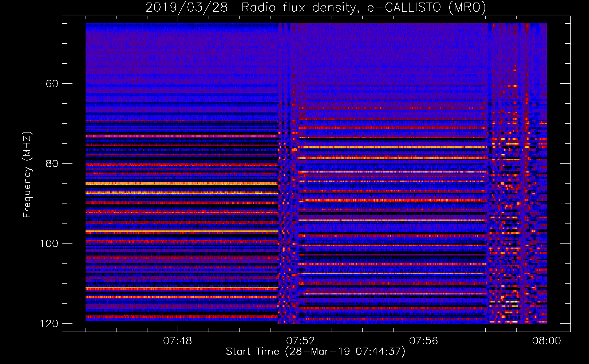Click the 07:52 time tick label
This screenshot has width=589, height=364.
(300, 341)
